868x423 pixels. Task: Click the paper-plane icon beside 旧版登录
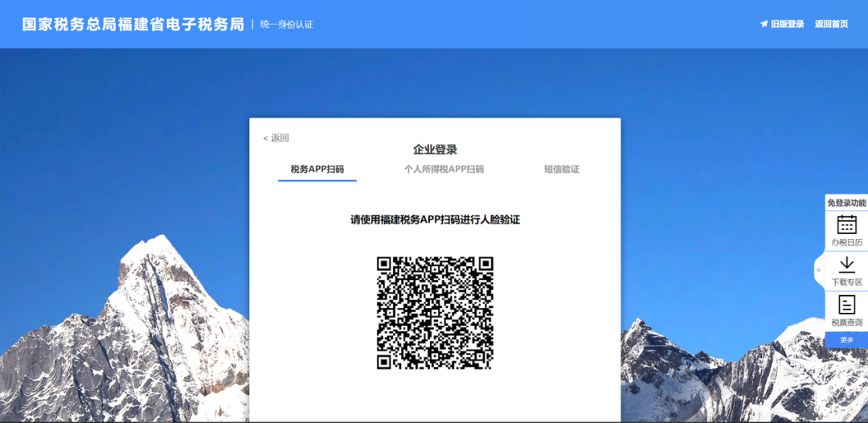point(764,24)
